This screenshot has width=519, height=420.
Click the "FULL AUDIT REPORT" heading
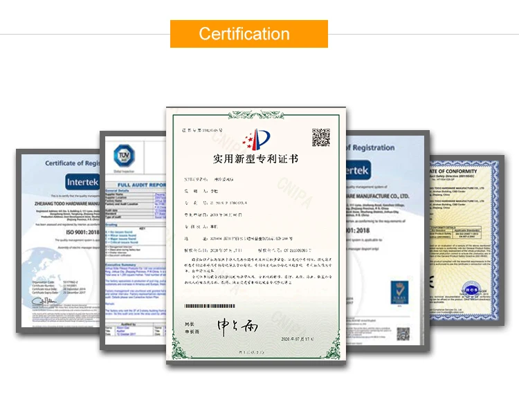tap(142, 185)
